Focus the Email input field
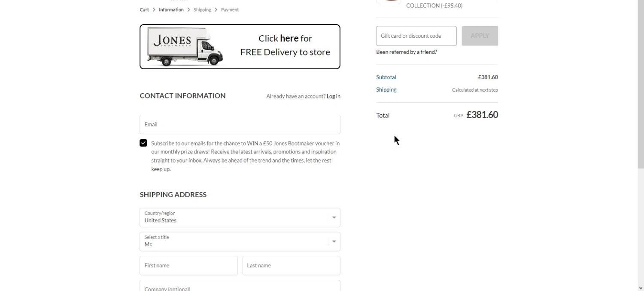 tap(240, 124)
